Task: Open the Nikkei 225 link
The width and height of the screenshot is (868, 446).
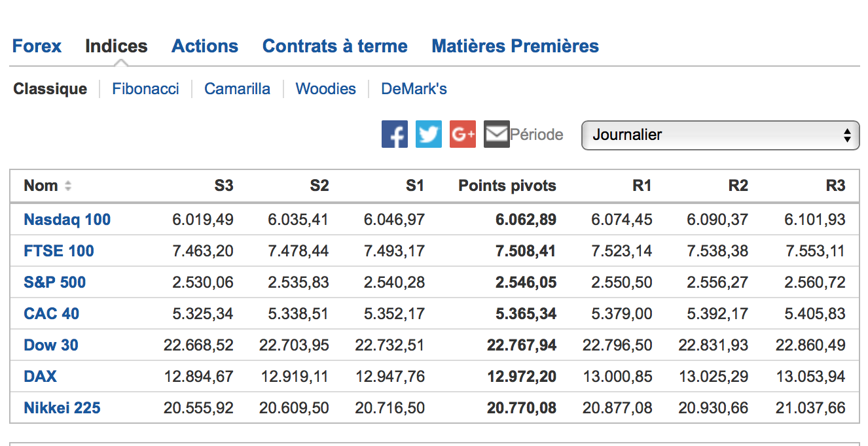Action: 62,408
